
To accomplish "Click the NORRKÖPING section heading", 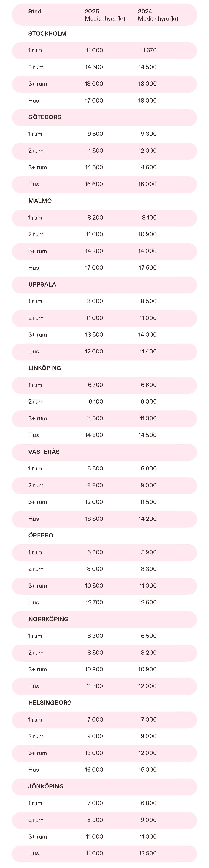I will (x=48, y=619).
